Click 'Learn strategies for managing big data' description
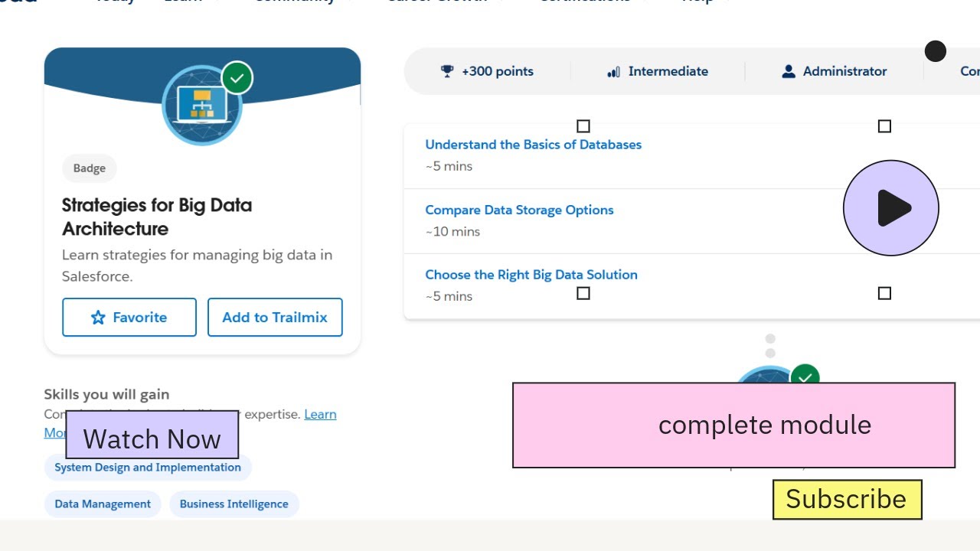The height and width of the screenshot is (551, 980). pos(197,266)
